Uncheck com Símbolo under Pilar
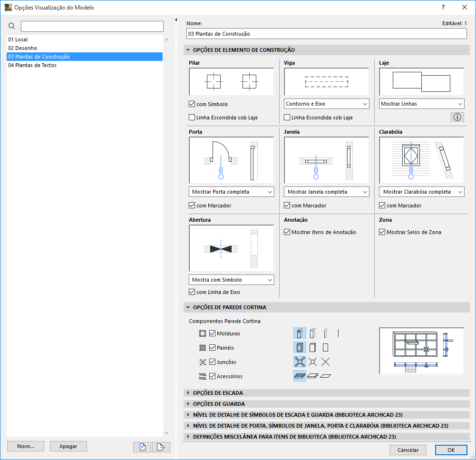Viewport: 476px width, 460px height. coord(192,104)
